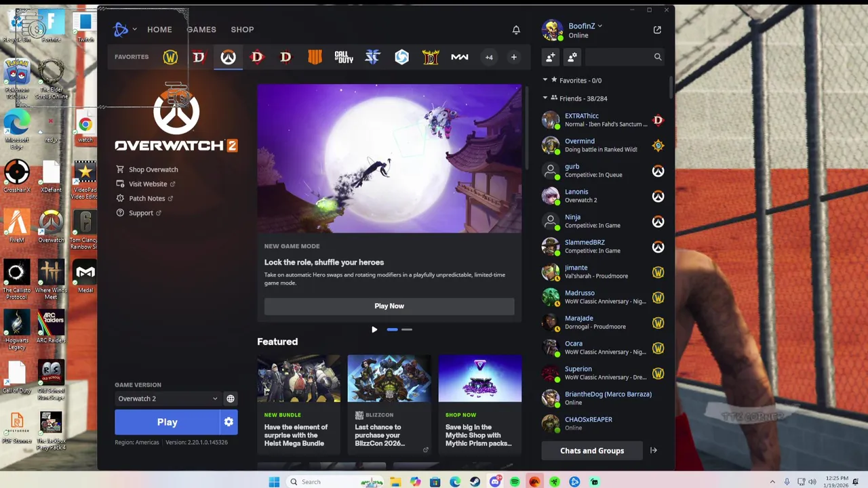The image size is (868, 488).
Task: Collapse the Chats and Groups panel arrow
Action: (654, 450)
